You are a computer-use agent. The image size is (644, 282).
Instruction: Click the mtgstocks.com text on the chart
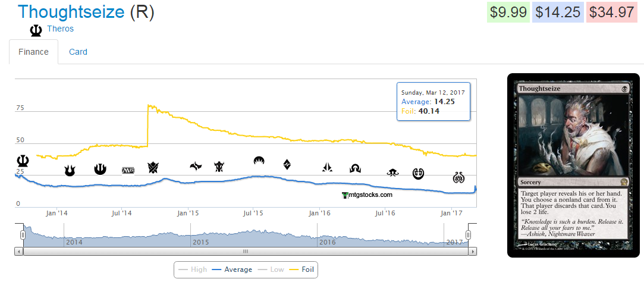pyautogui.click(x=370, y=195)
